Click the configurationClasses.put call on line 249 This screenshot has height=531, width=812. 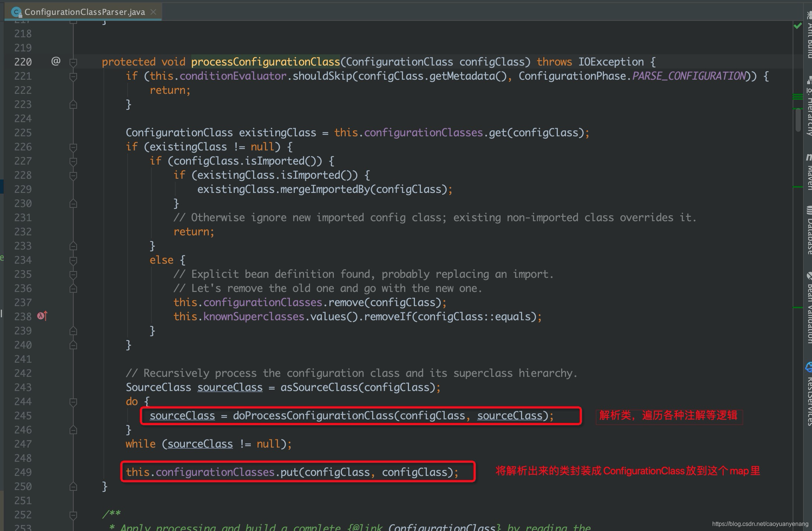(292, 472)
